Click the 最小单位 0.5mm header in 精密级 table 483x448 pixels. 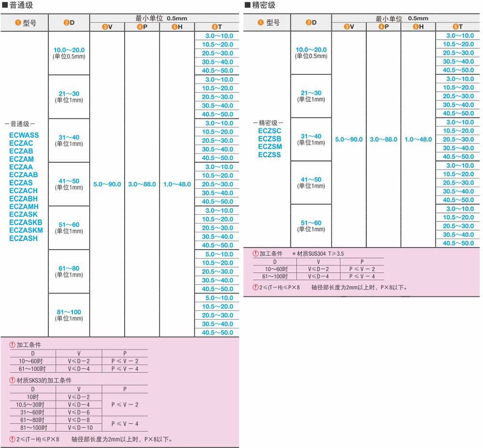pyautogui.click(x=402, y=18)
